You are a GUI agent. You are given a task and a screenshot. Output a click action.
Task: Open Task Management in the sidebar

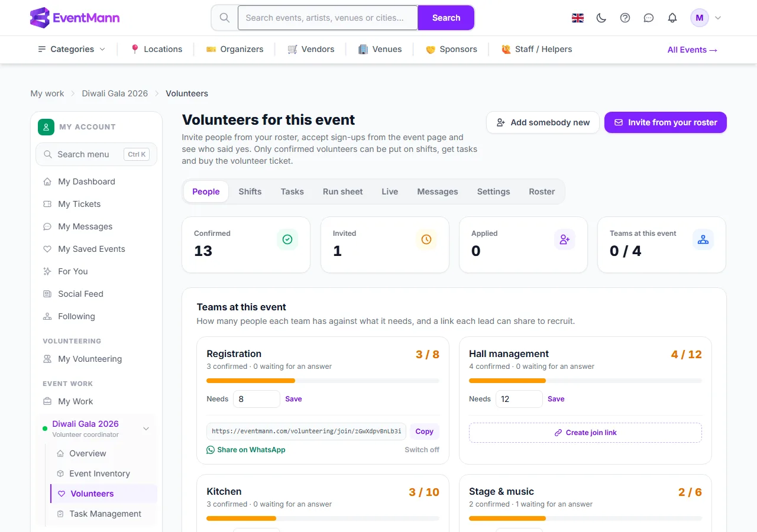tap(103, 514)
